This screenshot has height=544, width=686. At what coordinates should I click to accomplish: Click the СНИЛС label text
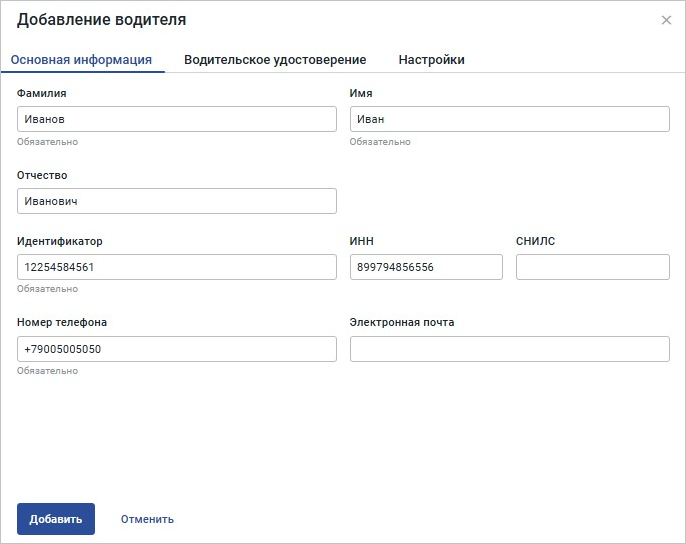tap(535, 241)
